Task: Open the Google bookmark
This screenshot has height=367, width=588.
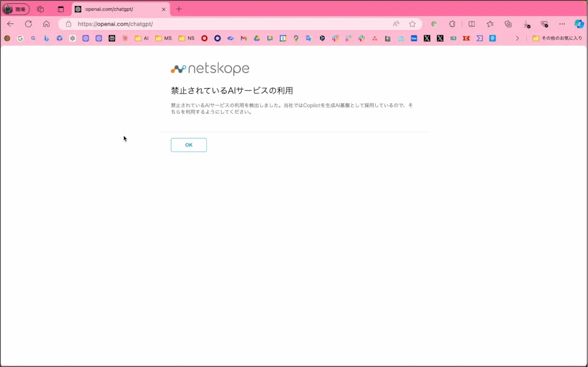Action: [x=20, y=38]
